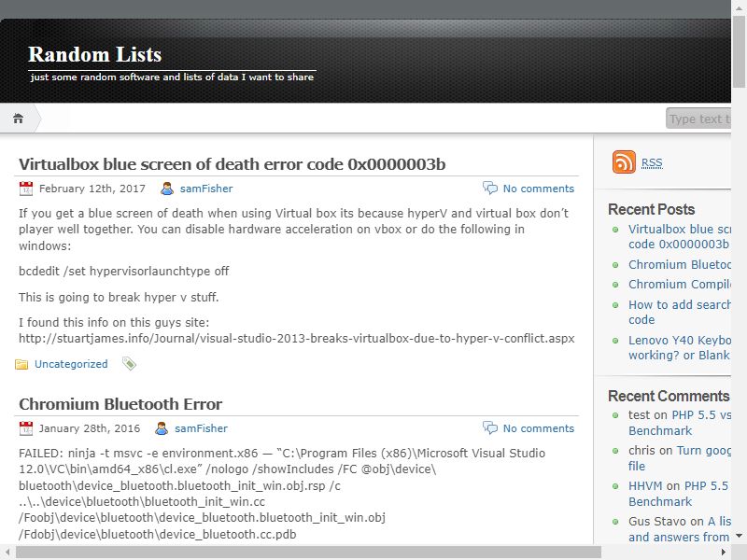The width and height of the screenshot is (747, 560).
Task: Click user icon next to samFisher on Virtualbox post
Action: (x=167, y=189)
